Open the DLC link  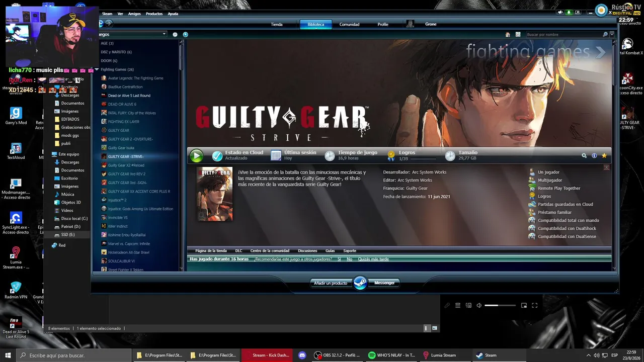239,251
